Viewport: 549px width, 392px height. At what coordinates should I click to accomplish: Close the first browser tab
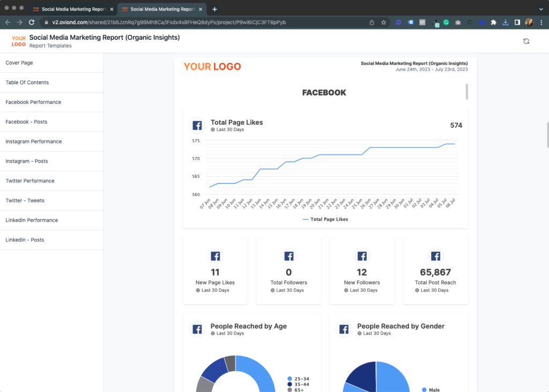click(112, 10)
